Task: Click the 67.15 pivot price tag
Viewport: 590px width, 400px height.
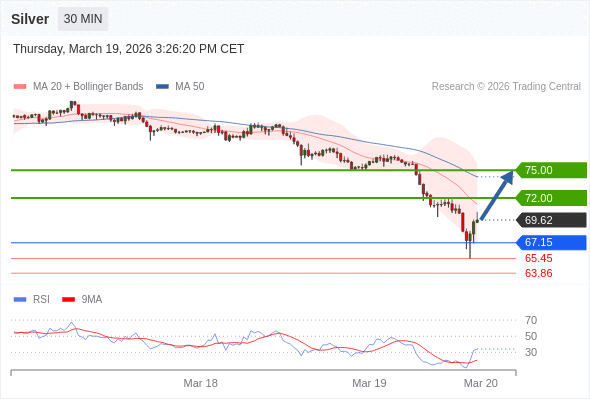Action: pyautogui.click(x=551, y=242)
